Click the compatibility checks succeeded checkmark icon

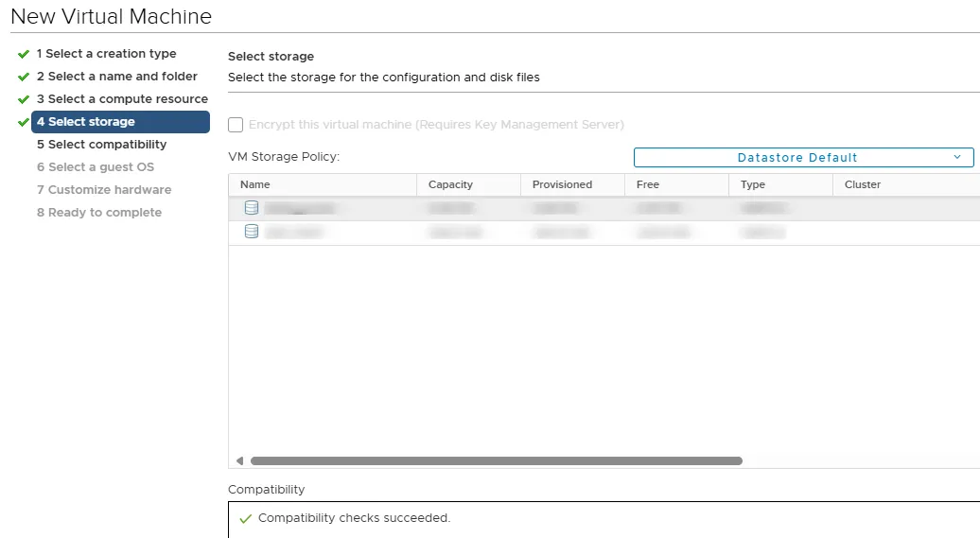(246, 518)
